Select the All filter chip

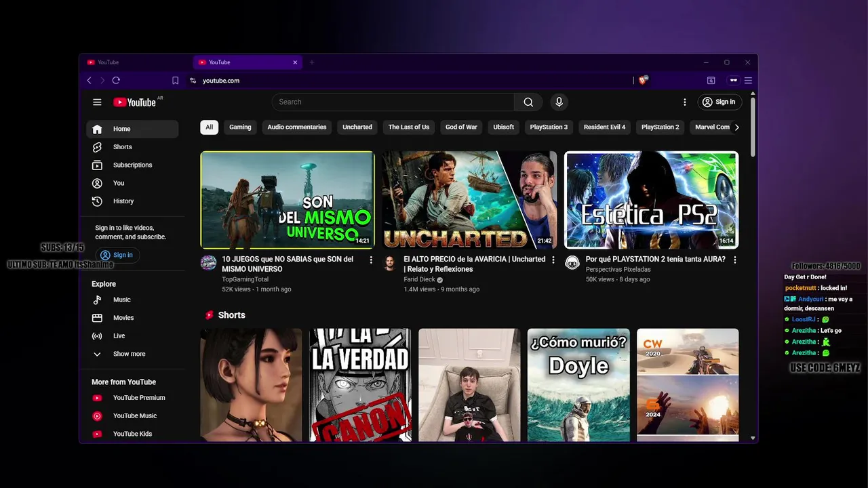coord(209,127)
